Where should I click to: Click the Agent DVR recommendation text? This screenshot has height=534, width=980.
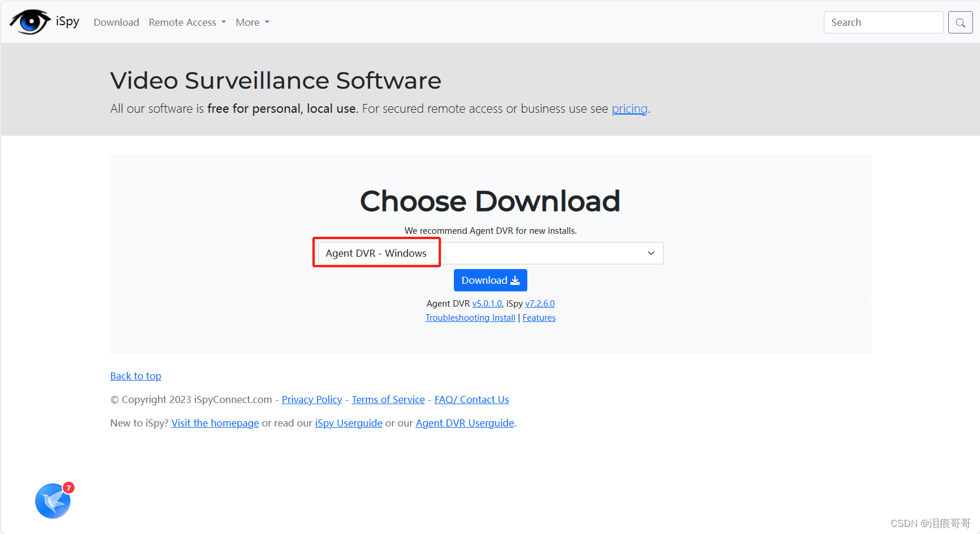[490, 231]
